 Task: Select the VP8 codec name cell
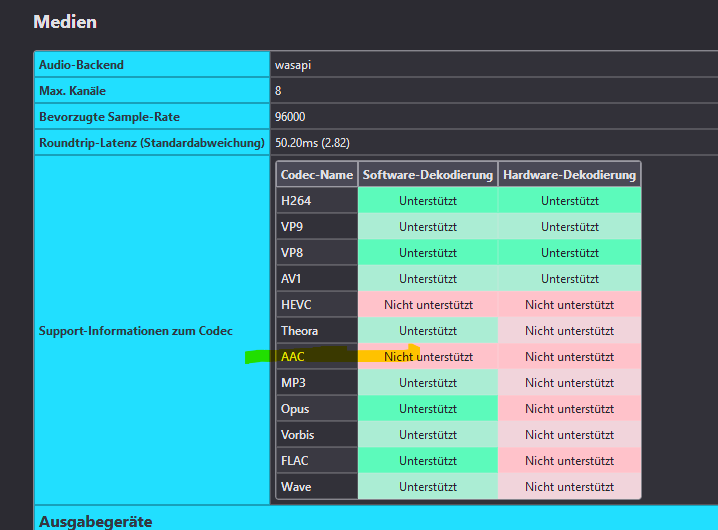point(317,253)
